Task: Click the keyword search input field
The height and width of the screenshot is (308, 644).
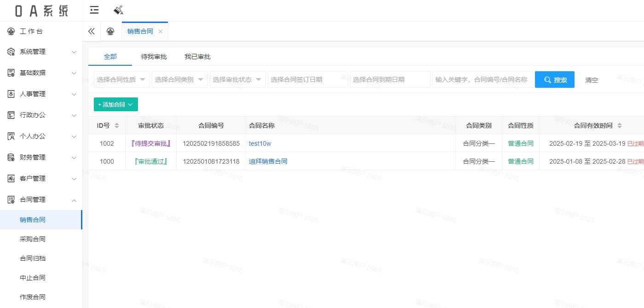Action: click(x=483, y=80)
